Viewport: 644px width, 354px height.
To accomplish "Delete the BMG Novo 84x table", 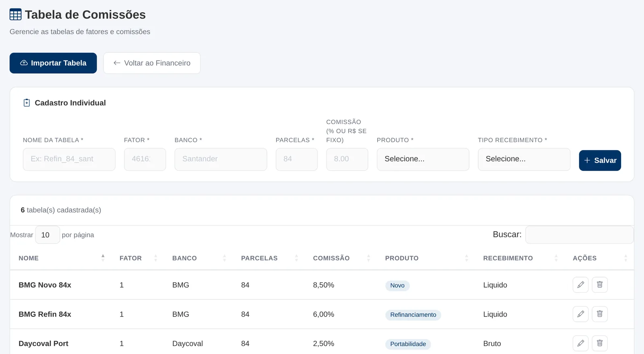I will pos(599,285).
